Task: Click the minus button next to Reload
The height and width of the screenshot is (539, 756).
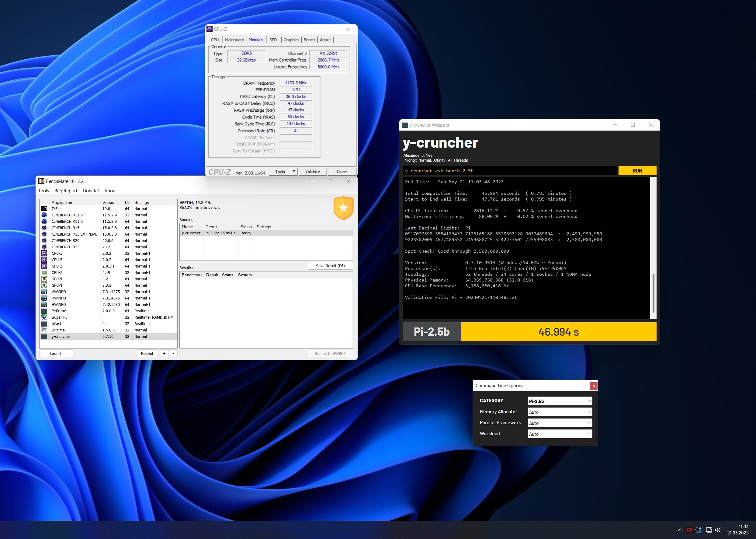Action: [173, 353]
